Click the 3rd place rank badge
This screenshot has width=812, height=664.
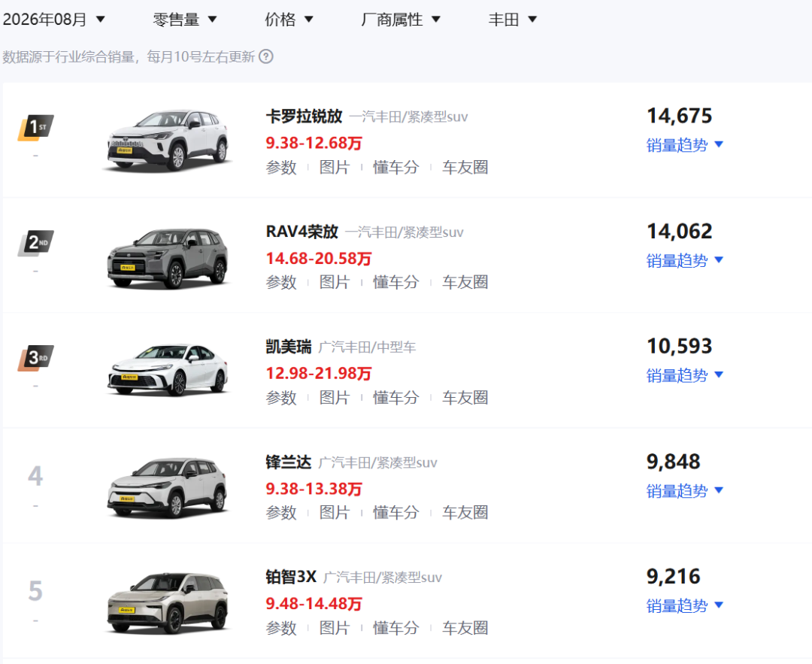point(36,358)
